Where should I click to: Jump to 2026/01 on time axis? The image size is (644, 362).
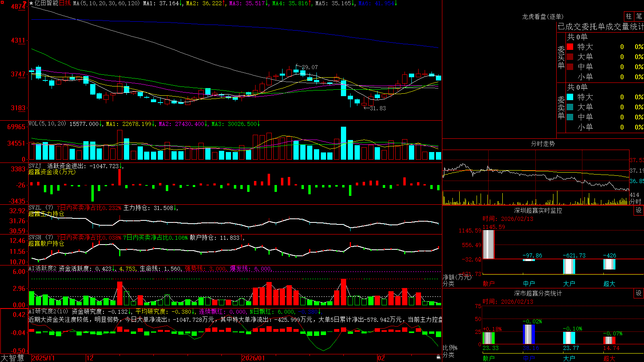[x=254, y=358]
